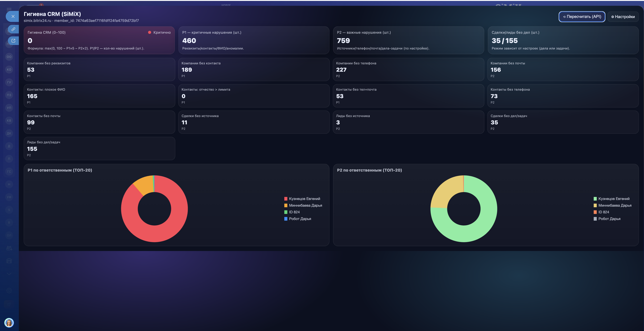Click the user avatar at bottom left
Image resolution: width=644 pixels, height=331 pixels.
tap(9, 322)
